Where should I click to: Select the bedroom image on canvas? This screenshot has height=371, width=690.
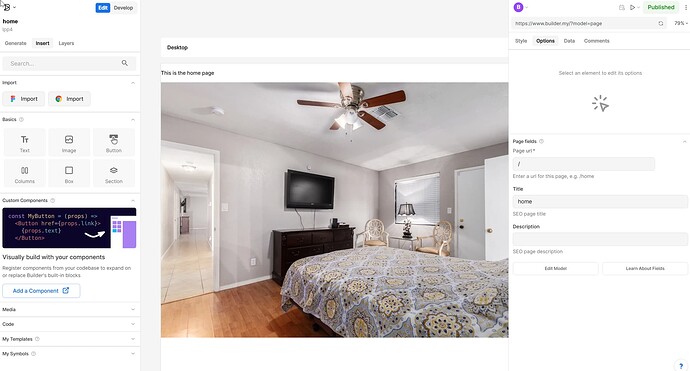tap(334, 210)
